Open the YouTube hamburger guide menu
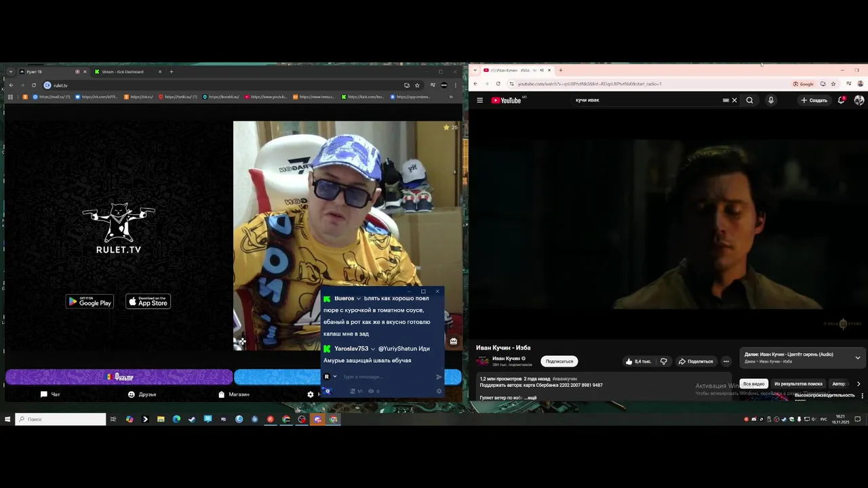Viewport: 868px width, 488px height. tap(479, 100)
